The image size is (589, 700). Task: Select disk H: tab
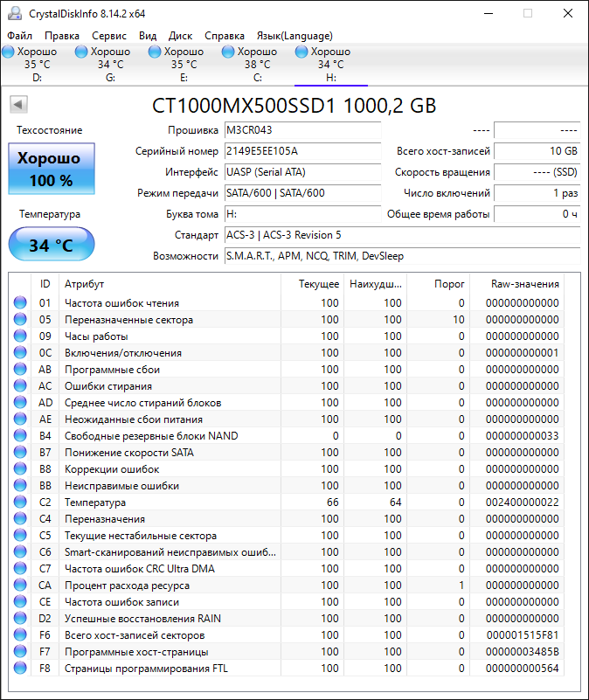point(331,65)
